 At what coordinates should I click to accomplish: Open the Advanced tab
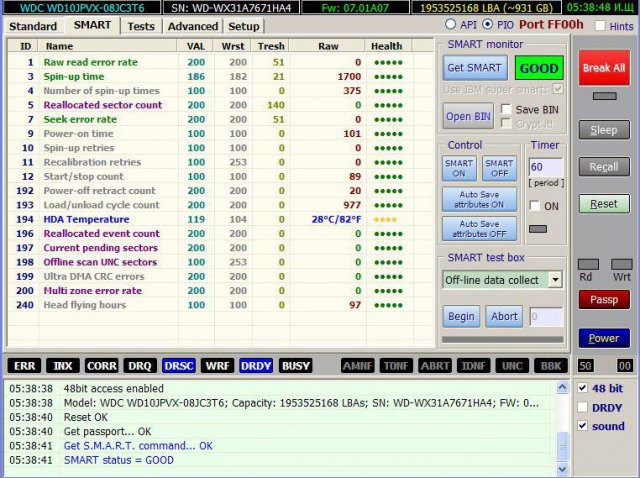tap(191, 26)
